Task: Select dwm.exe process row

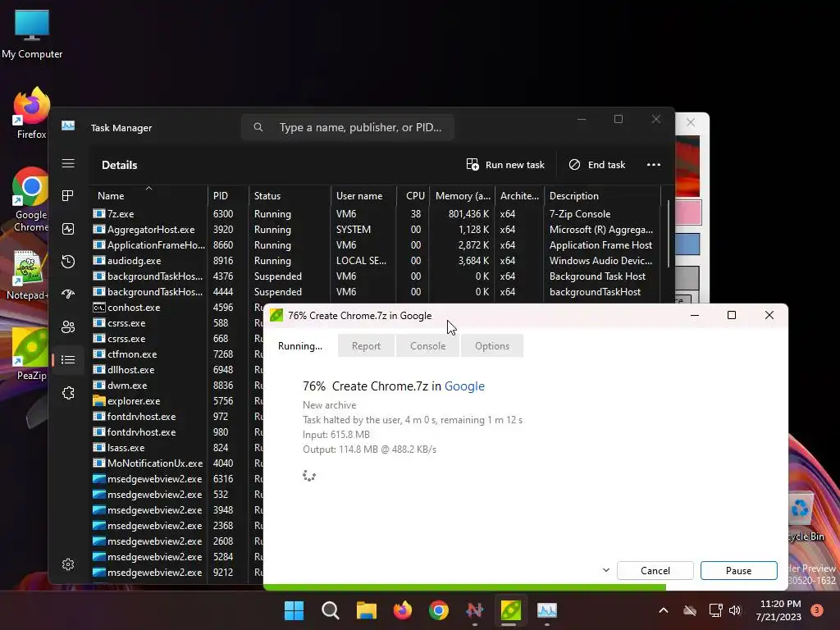Action: (x=177, y=386)
